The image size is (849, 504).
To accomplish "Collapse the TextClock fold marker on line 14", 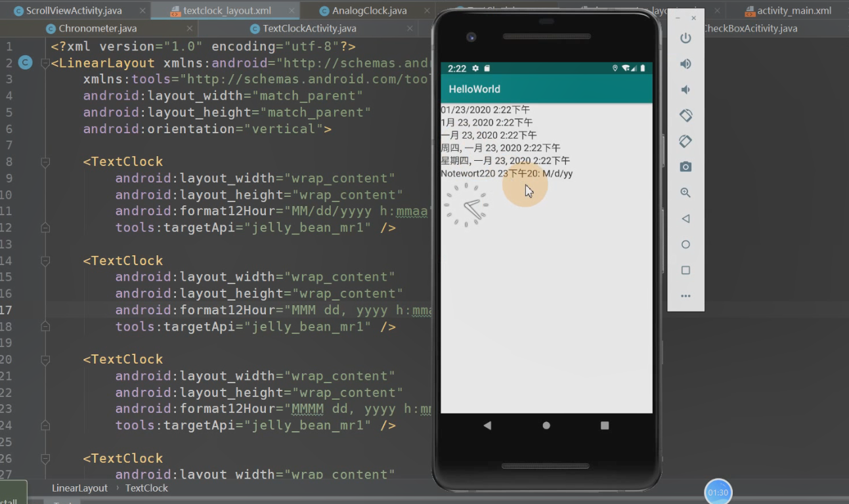I will click(45, 261).
